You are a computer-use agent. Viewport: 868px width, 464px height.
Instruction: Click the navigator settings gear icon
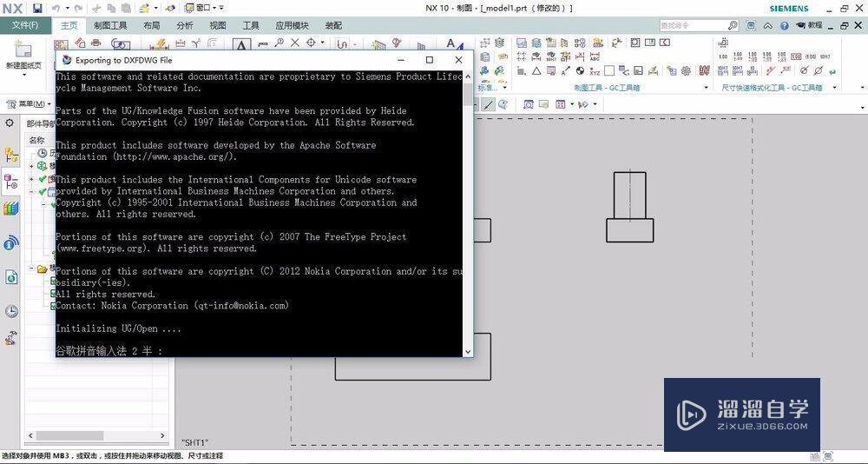point(10,123)
